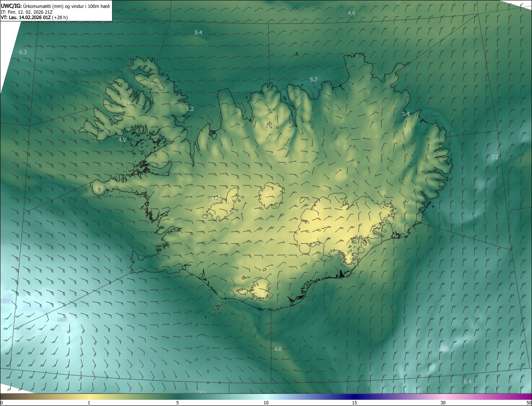The image size is (532, 406).
Task: Click the 5.7 value off the north coast
Action: pos(313,79)
